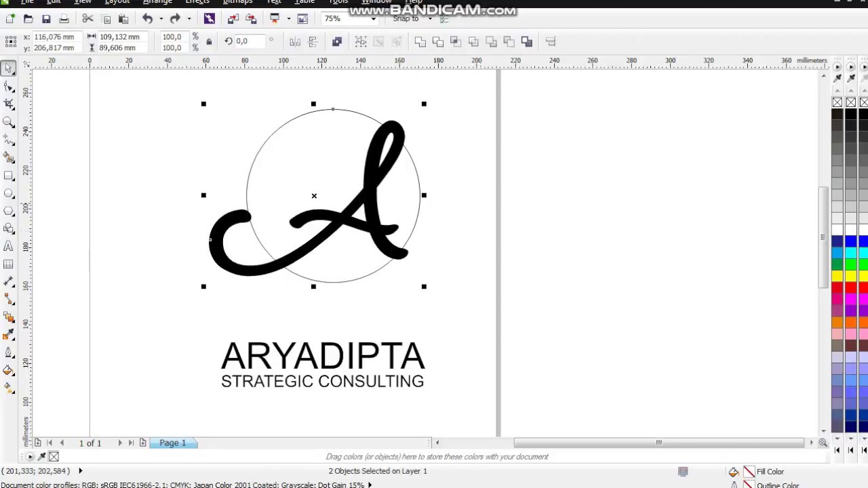Select the Connector tool
The image size is (868, 488).
click(x=8, y=300)
